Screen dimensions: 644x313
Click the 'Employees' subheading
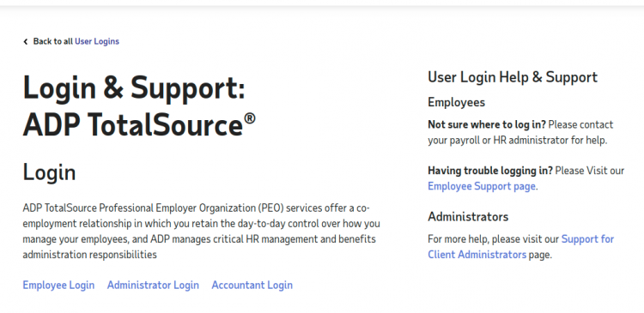[456, 102]
